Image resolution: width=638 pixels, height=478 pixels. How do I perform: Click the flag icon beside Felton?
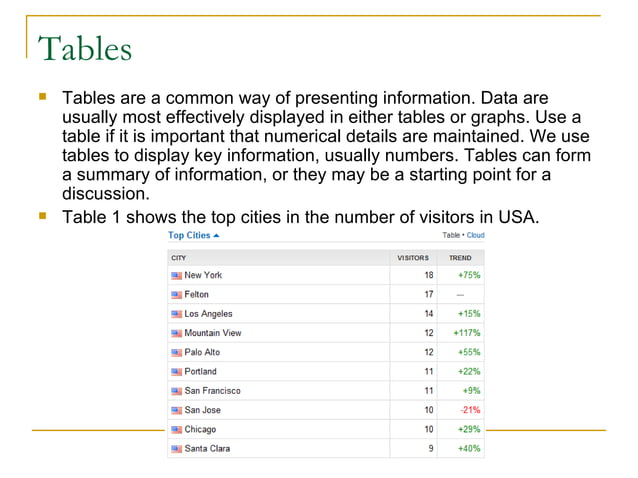[177, 295]
